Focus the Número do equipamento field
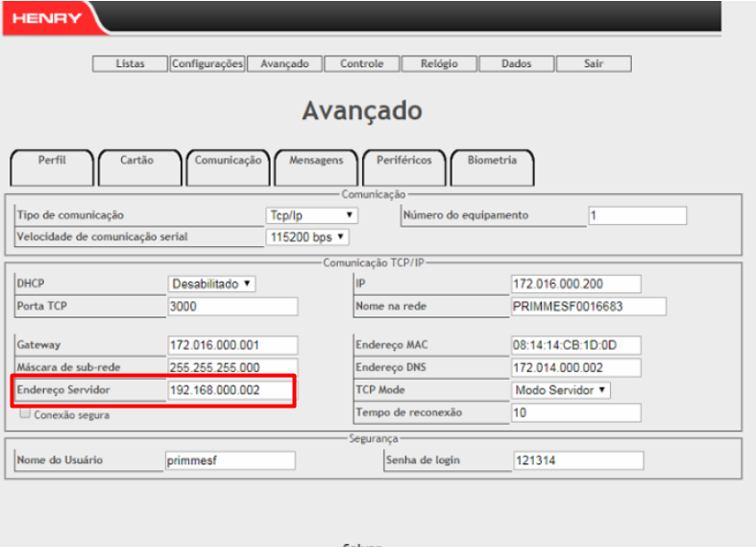Image resolution: width=756 pixels, height=547 pixels. click(x=638, y=215)
